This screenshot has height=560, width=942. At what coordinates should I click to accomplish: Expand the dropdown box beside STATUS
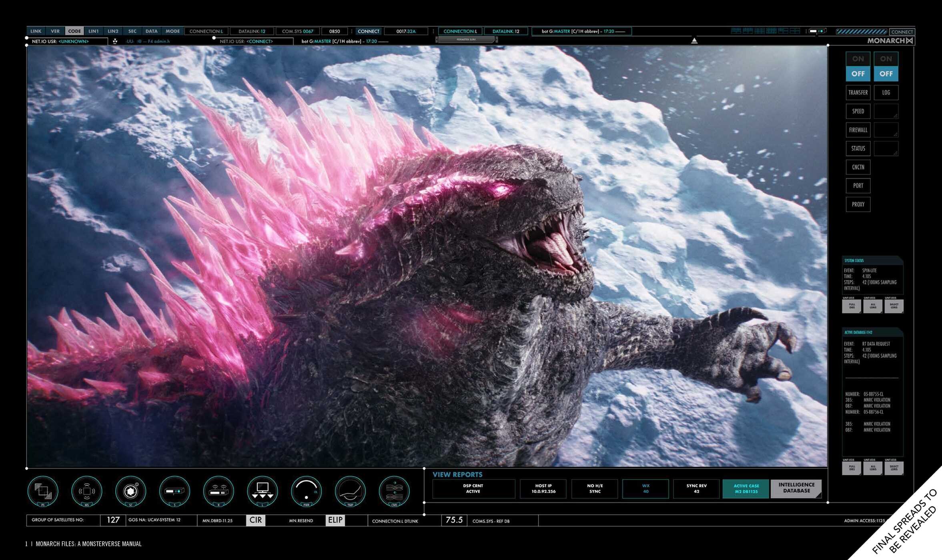[x=886, y=148]
